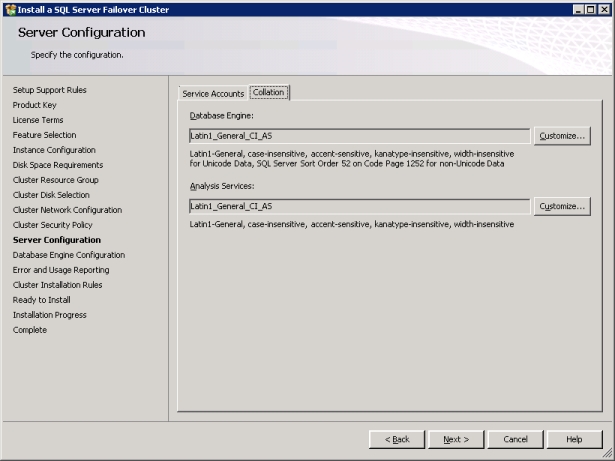Click the Cluster Network Configuration step
The height and width of the screenshot is (461, 615).
(x=67, y=210)
